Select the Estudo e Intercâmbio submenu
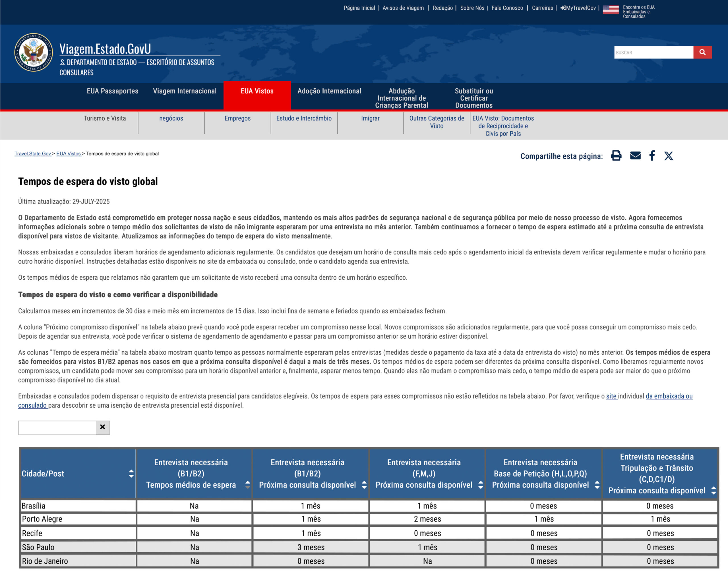Screen dimensions: 728x579 304,119
